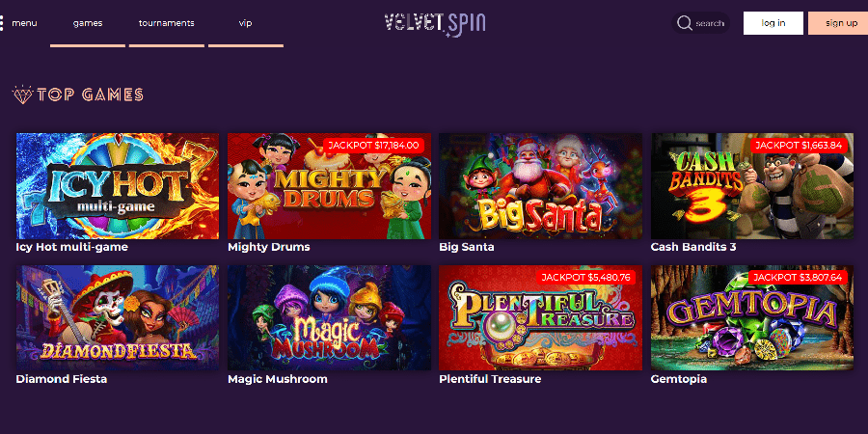Click the log in button
Viewport: 868px width, 434px height.
coord(773,23)
